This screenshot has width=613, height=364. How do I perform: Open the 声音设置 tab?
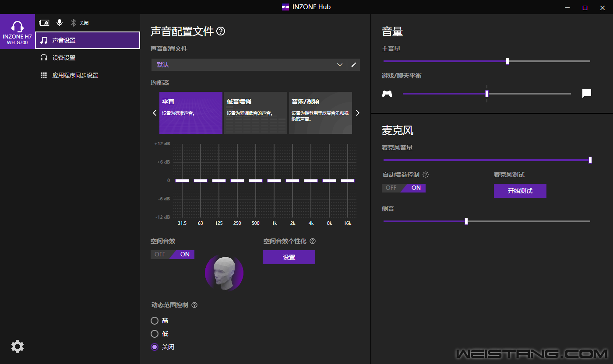[88, 40]
